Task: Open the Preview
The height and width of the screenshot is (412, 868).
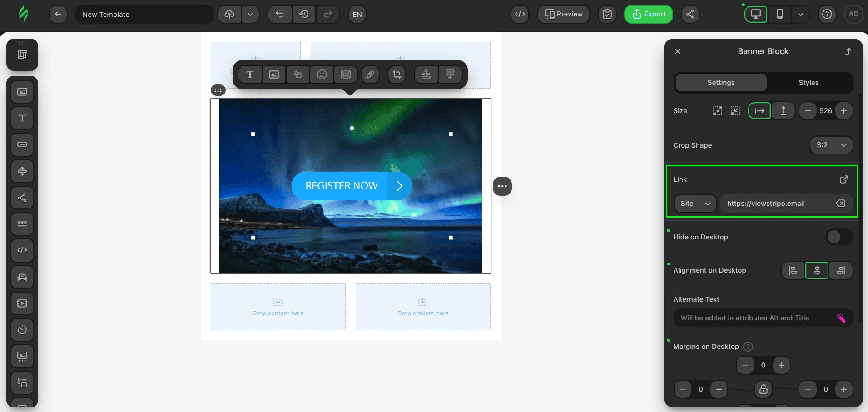Action: tap(563, 14)
